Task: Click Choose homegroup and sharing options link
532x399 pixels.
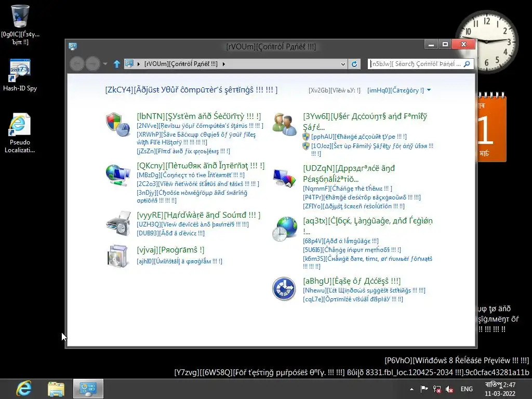Action: pos(192,196)
